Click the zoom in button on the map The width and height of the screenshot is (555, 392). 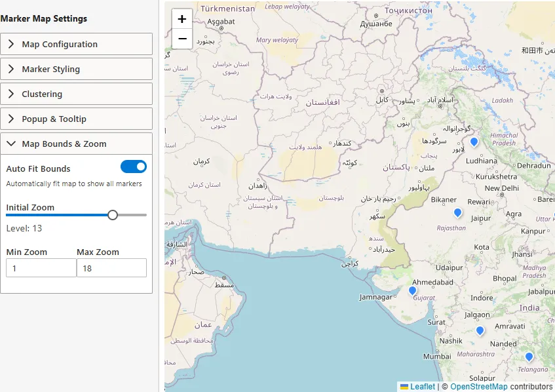[x=182, y=19]
